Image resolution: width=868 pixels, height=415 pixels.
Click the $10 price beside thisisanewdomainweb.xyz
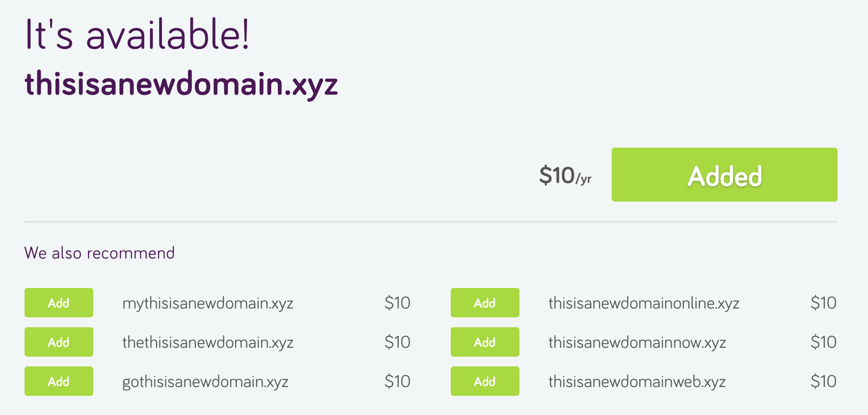[x=824, y=381]
